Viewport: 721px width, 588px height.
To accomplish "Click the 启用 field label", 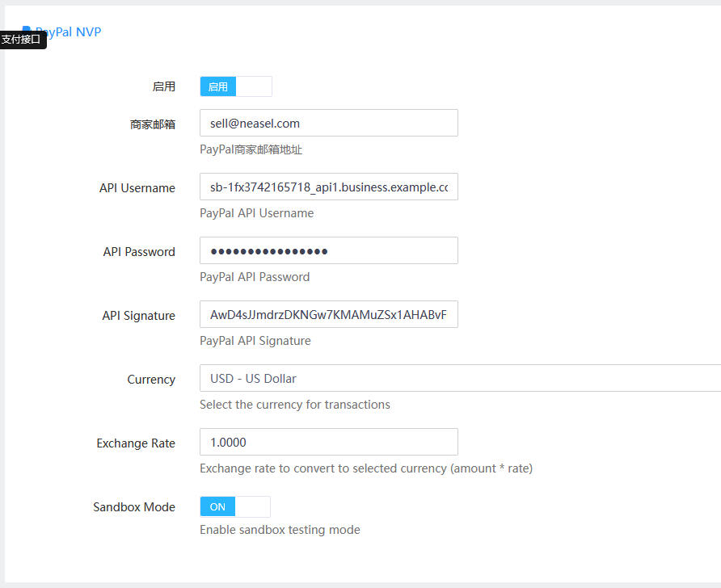I will point(163,86).
